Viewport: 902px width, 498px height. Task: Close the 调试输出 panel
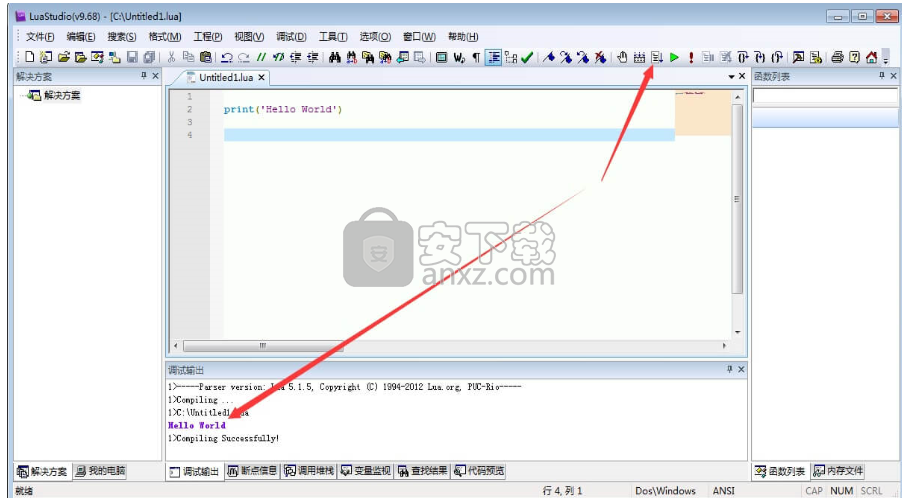tap(741, 369)
